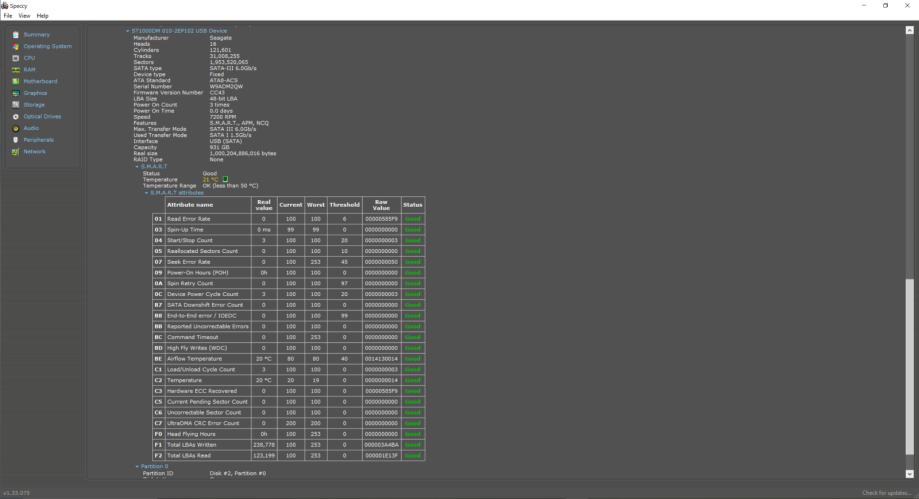Viewport: 919px width, 499px height.
Task: Collapse the ST1000DM010 USB Device node
Action: tap(128, 31)
